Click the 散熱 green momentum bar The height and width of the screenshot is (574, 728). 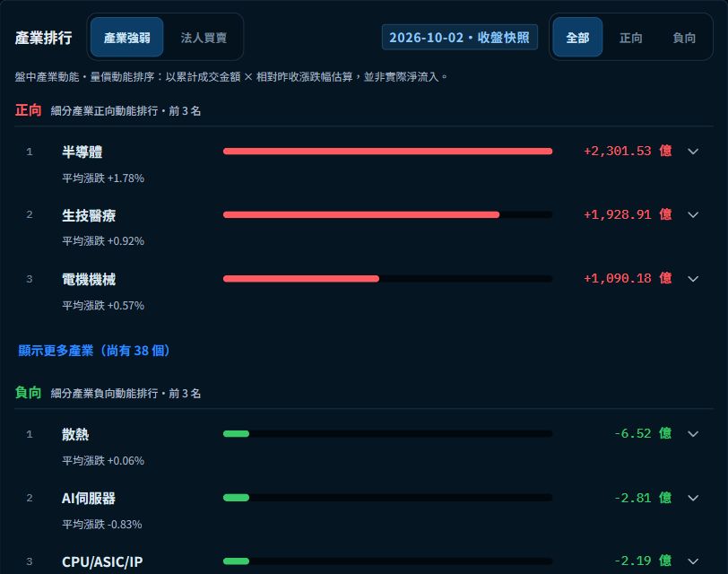click(237, 434)
